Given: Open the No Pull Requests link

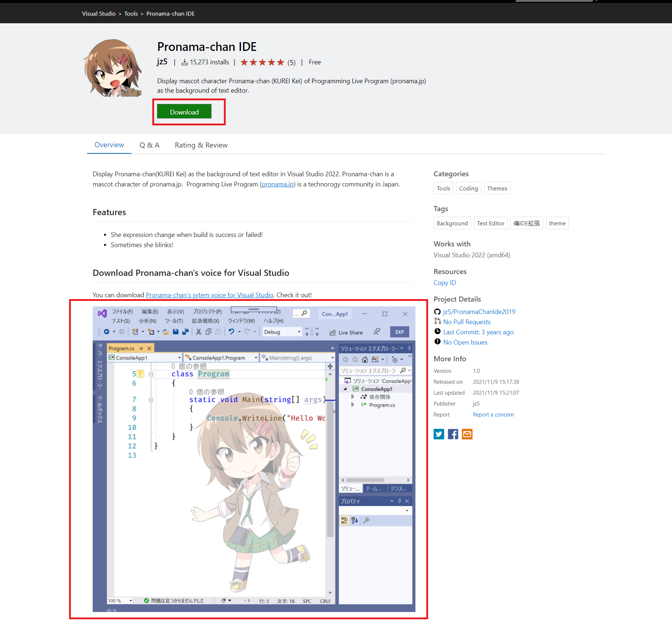Looking at the screenshot, I should [x=467, y=322].
